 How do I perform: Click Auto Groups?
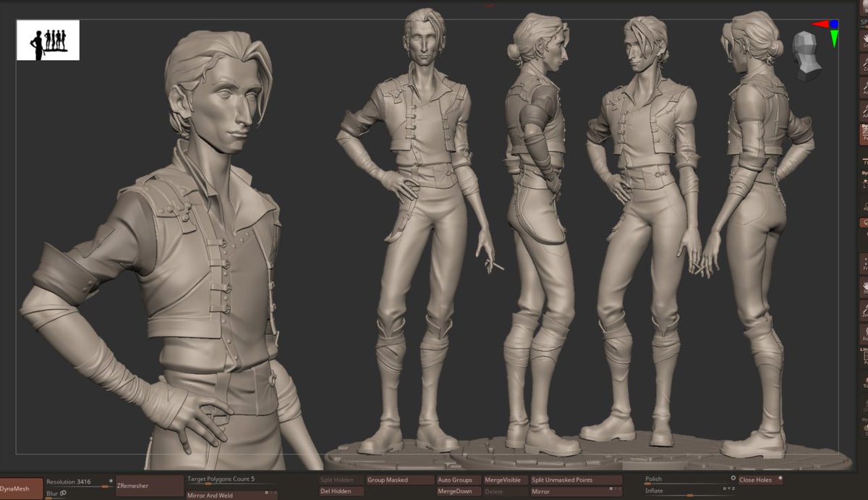[459, 480]
